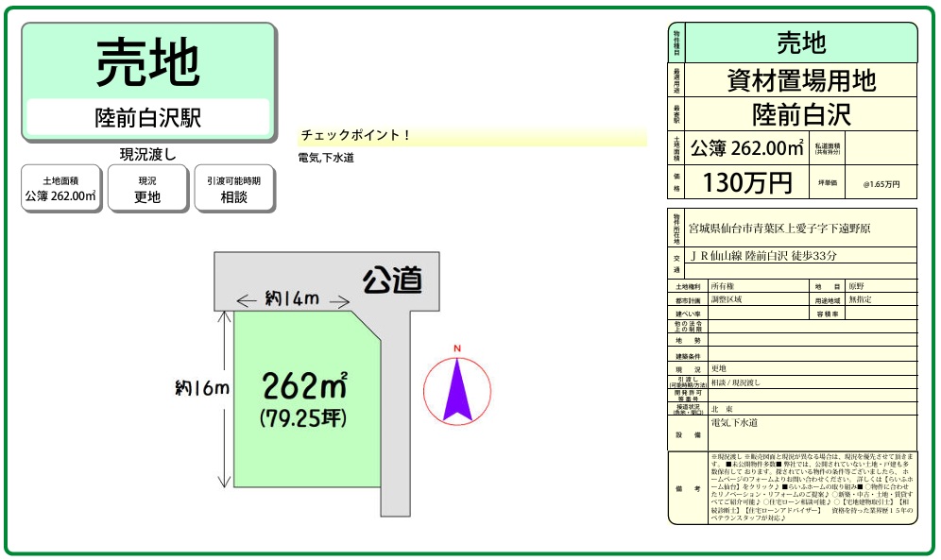Click the 資材置場用地 cell in the table
This screenshot has height=560, width=941.
(801, 80)
